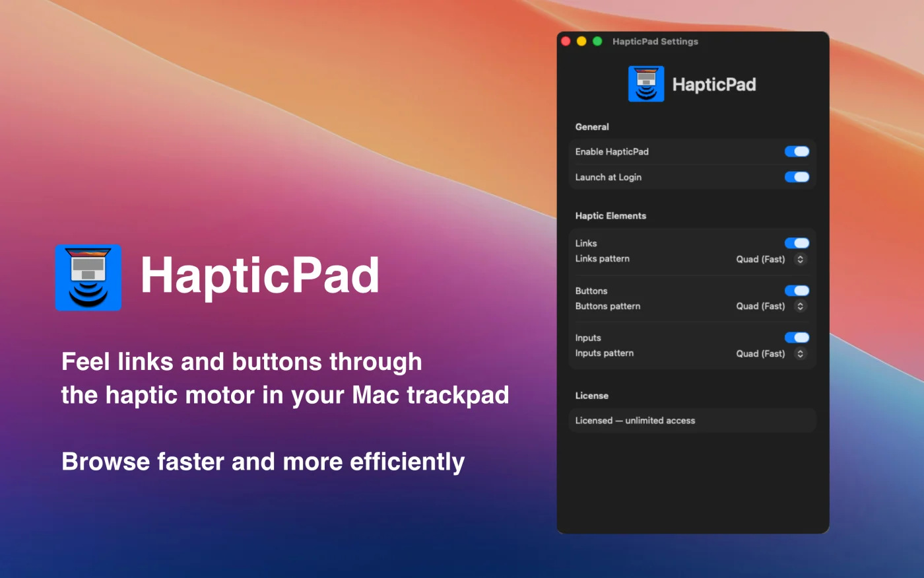Click the large HapticPad logo icon on the promo banner

[x=88, y=277]
